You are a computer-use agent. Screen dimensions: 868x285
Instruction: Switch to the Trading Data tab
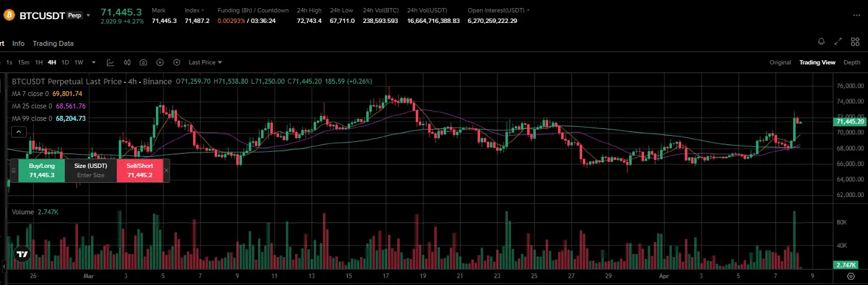[53, 43]
